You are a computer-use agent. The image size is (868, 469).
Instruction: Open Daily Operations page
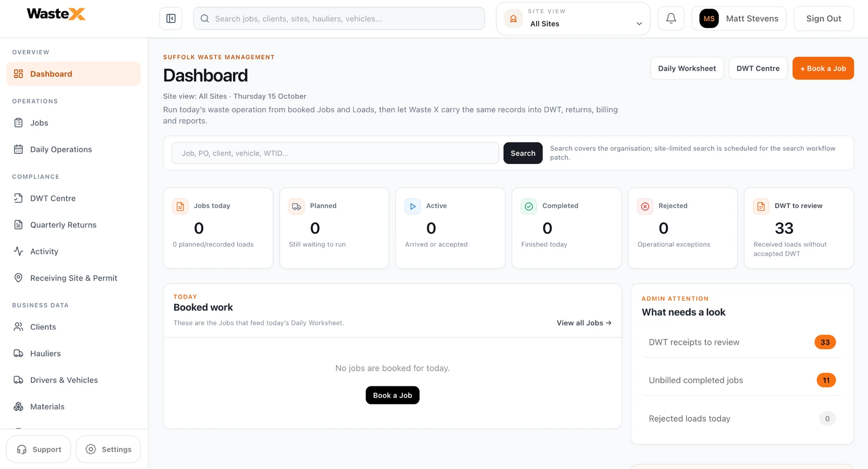tap(73, 149)
